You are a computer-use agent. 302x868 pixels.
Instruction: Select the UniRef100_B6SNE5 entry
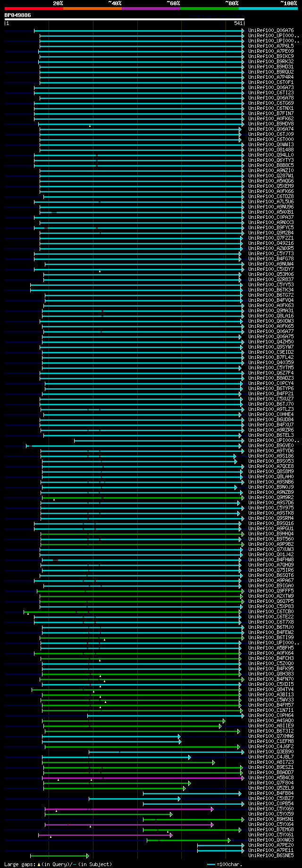tap(271, 856)
